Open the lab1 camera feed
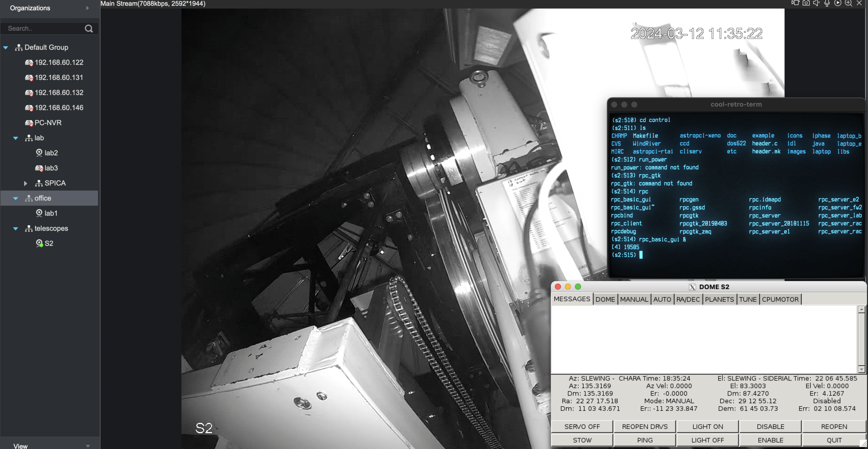This screenshot has height=449, width=868. (51, 213)
